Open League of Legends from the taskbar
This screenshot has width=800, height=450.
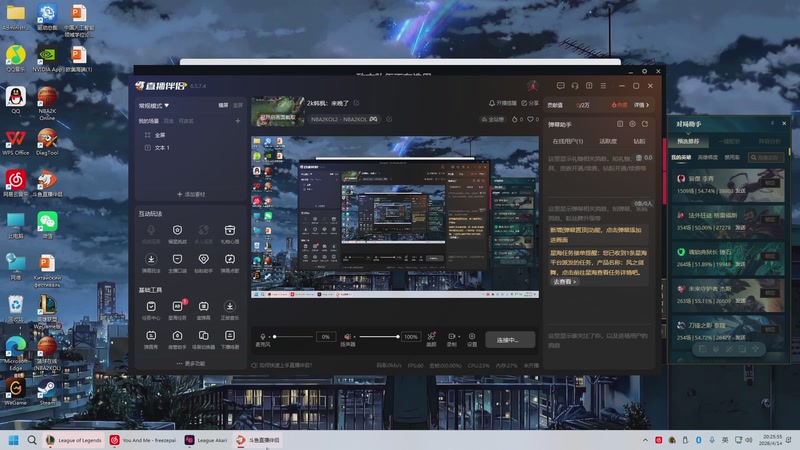[74, 440]
